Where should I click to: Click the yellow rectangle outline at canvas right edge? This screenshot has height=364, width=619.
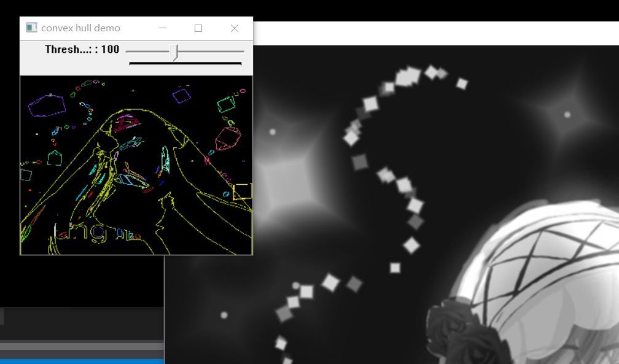tap(243, 191)
